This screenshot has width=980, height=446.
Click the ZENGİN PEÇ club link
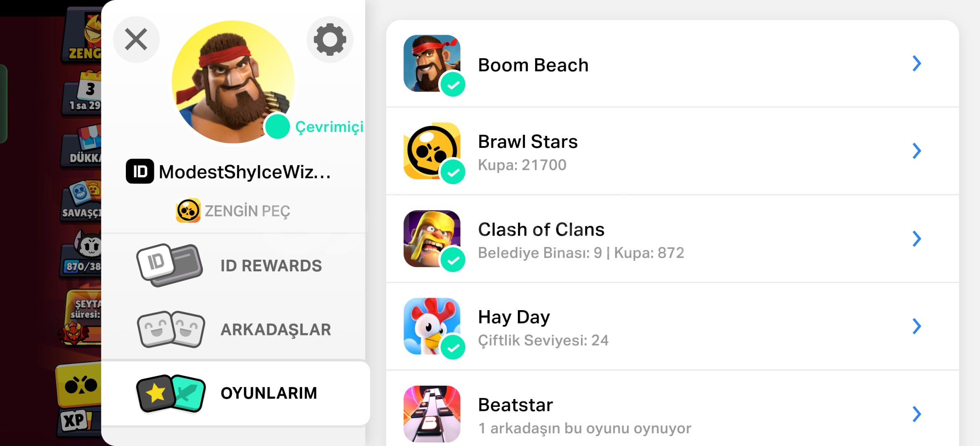(x=233, y=211)
